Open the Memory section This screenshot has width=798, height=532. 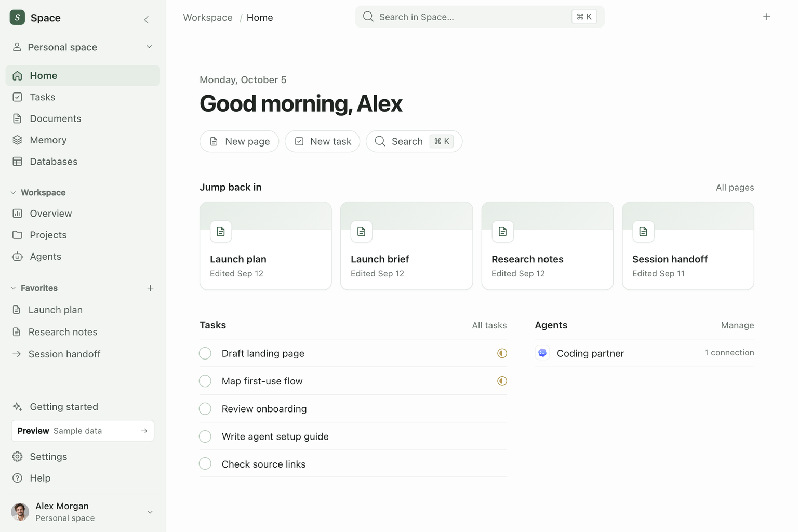tap(83, 140)
